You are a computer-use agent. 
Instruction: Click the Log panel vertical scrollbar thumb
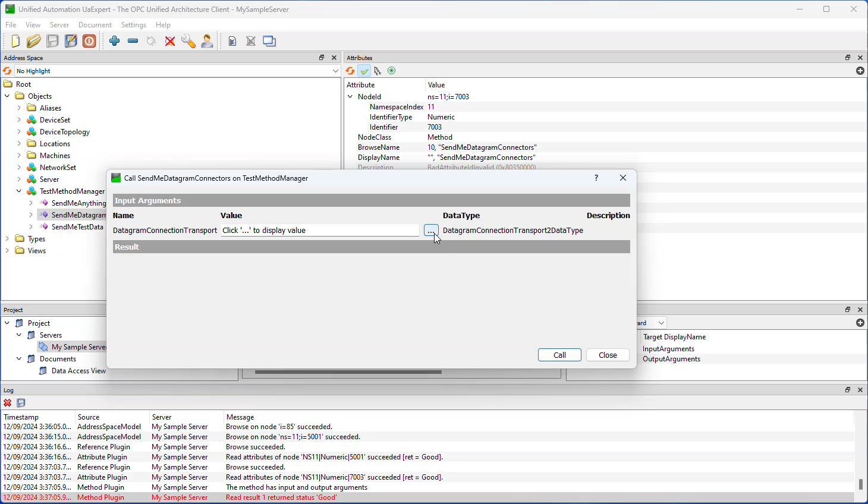tap(860, 484)
